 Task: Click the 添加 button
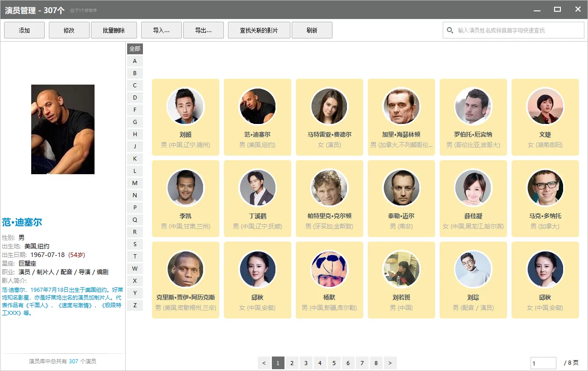[x=24, y=30]
